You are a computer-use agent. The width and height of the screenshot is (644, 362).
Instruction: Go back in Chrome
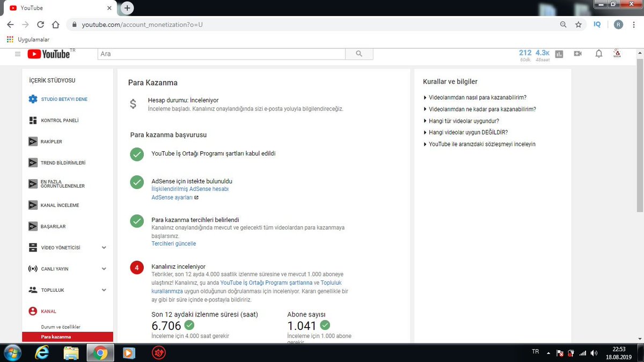pyautogui.click(x=10, y=25)
